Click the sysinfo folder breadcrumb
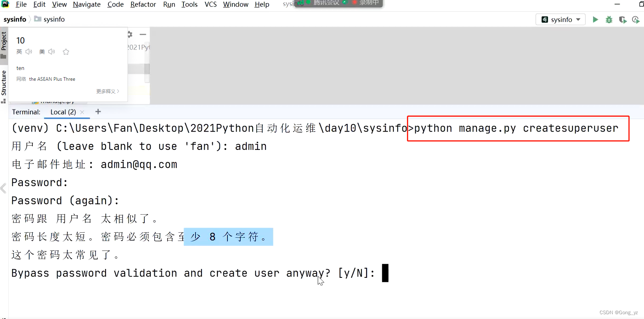The image size is (644, 319). (50, 19)
